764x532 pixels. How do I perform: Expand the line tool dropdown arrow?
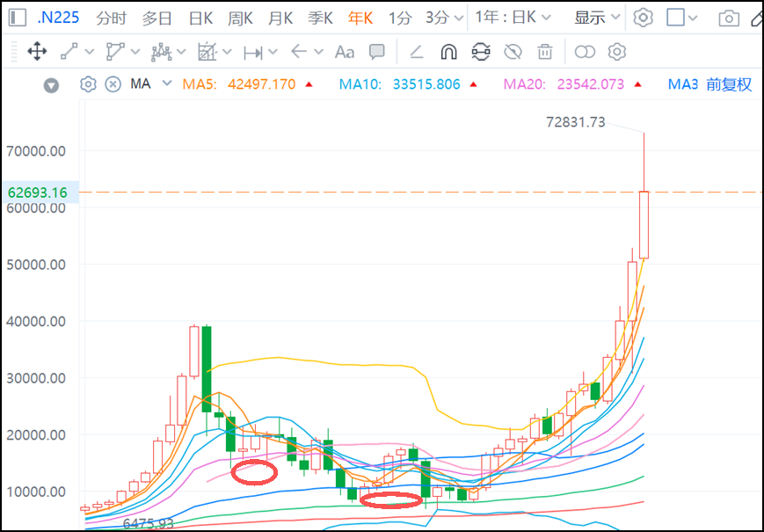pos(89,52)
